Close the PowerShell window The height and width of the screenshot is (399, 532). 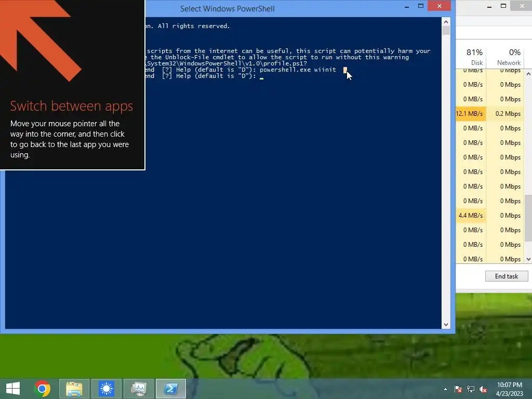(440, 6)
